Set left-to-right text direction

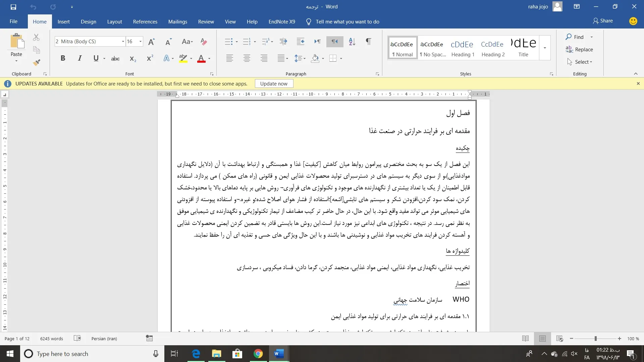[317, 42]
